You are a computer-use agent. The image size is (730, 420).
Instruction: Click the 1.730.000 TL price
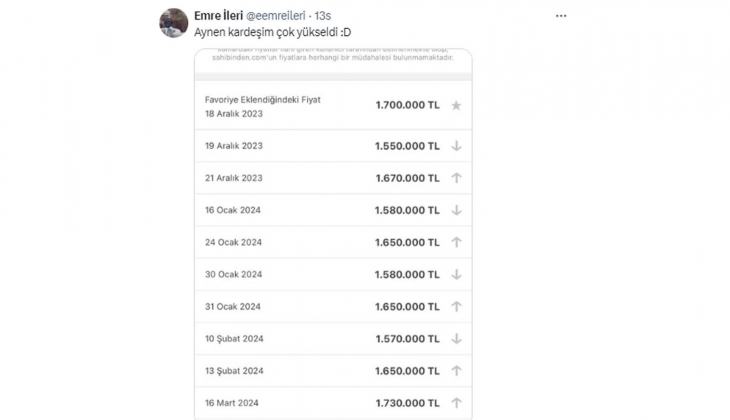407,402
